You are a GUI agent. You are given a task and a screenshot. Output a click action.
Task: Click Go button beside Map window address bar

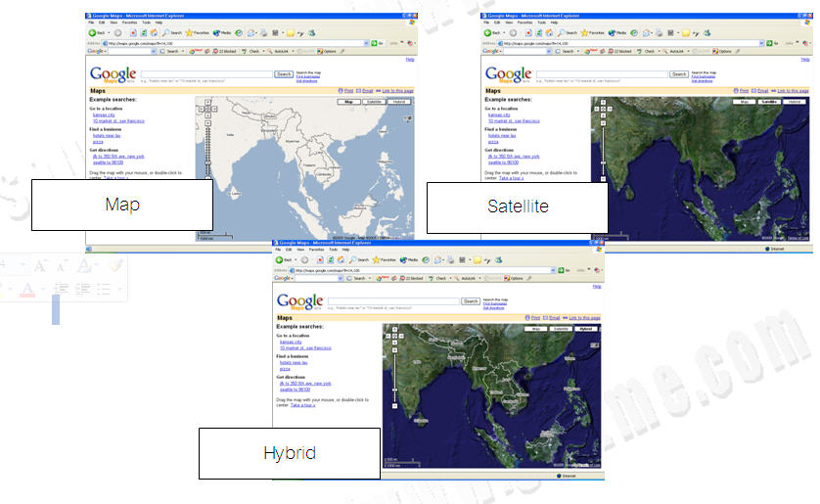(x=377, y=43)
